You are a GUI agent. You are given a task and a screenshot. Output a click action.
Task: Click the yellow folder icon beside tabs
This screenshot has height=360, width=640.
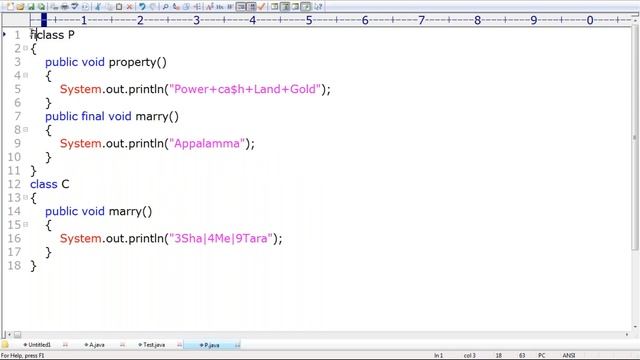tap(5, 344)
